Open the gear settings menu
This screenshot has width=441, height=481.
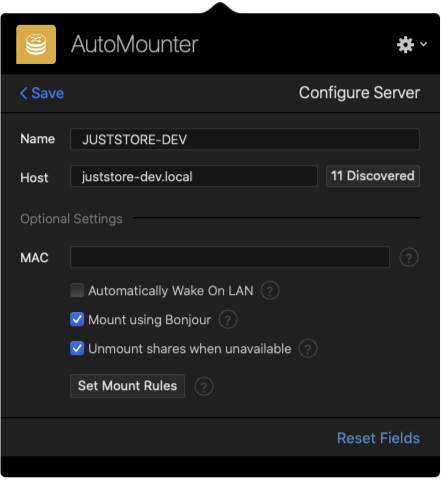(x=412, y=44)
